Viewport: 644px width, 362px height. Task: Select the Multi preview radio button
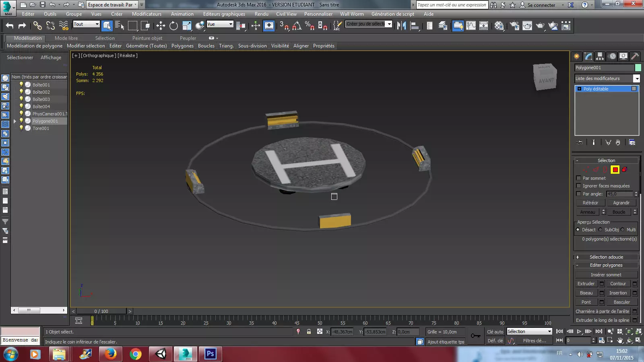click(623, 230)
